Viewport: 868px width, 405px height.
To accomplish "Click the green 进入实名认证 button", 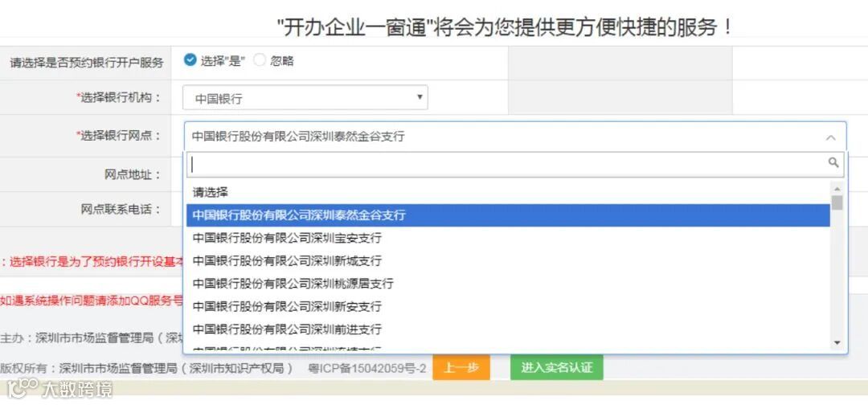I will [556, 367].
